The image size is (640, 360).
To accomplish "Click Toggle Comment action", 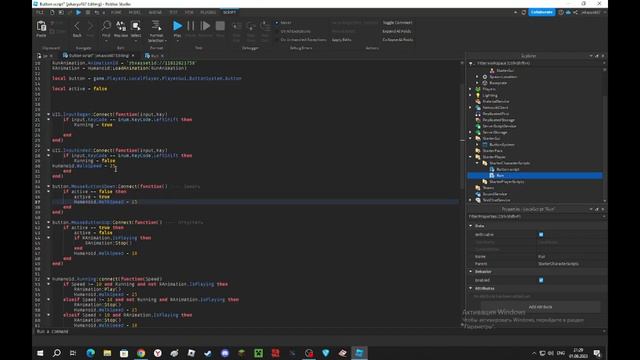I will point(397,23).
